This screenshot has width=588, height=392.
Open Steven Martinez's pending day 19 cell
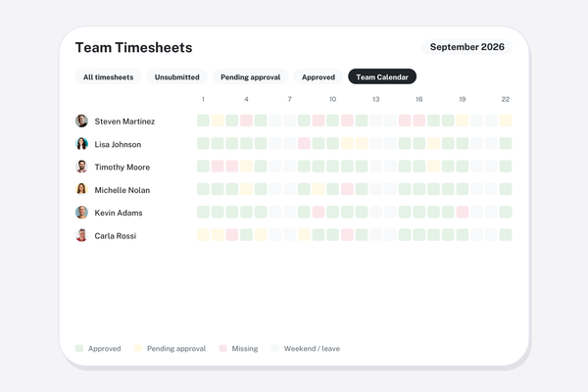click(x=463, y=121)
